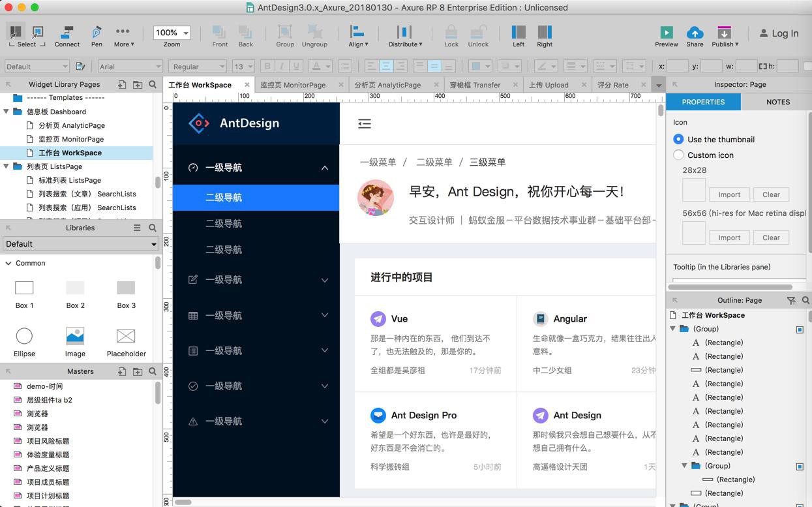Open the fill color picker
The image size is (812, 507).
tap(480, 66)
